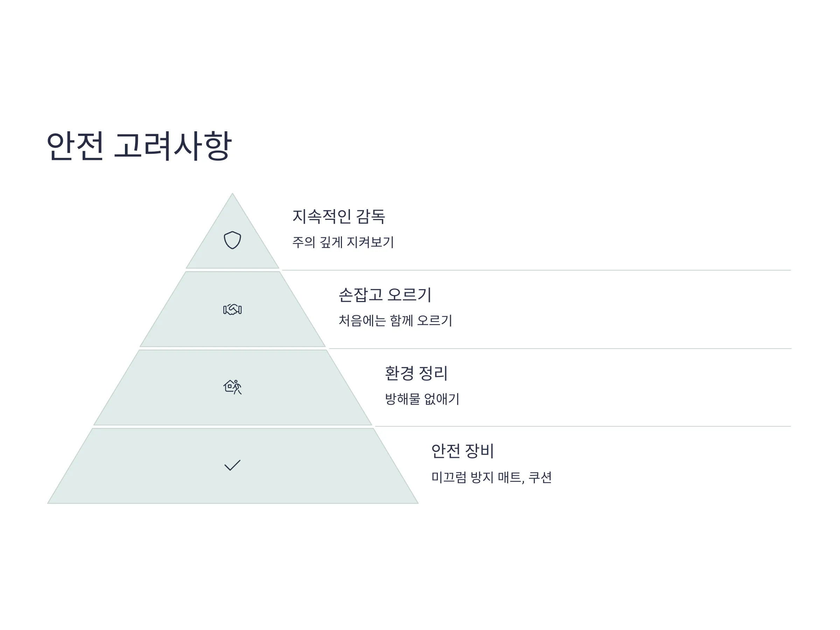This screenshot has height=630, width=840.
Task: Click the text 미끄럼 방지 매트, 쿠션
Action: (491, 477)
